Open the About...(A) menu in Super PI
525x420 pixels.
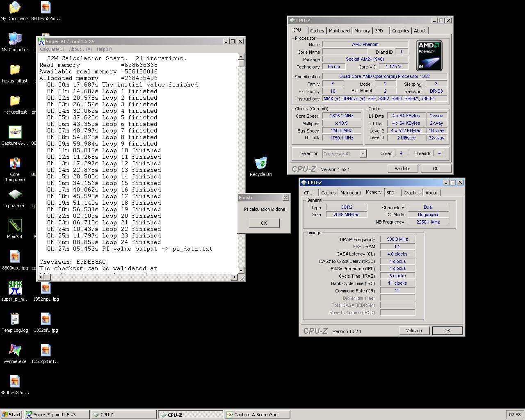point(80,49)
